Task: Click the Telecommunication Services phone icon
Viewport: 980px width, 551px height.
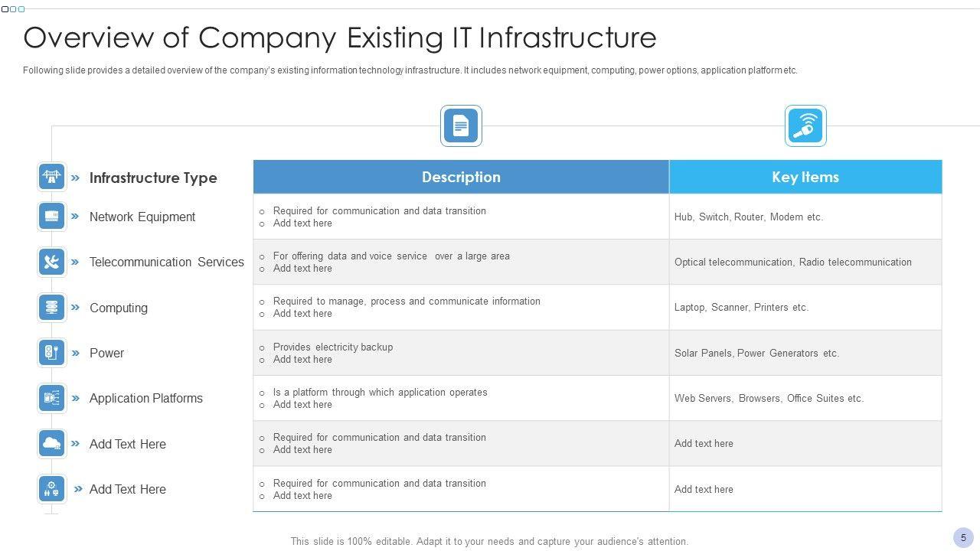Action: pos(52,262)
